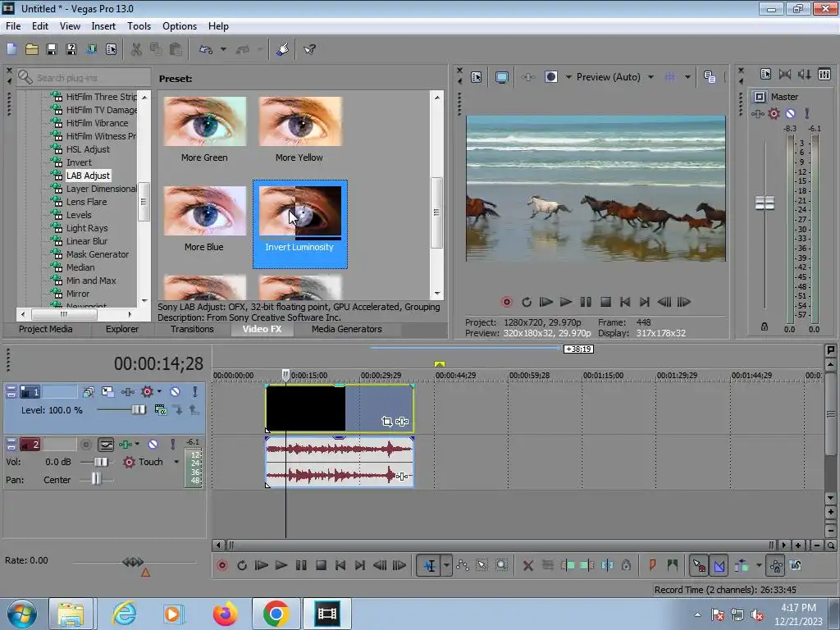Open the Tools menu
The image size is (840, 630).
coord(139,25)
